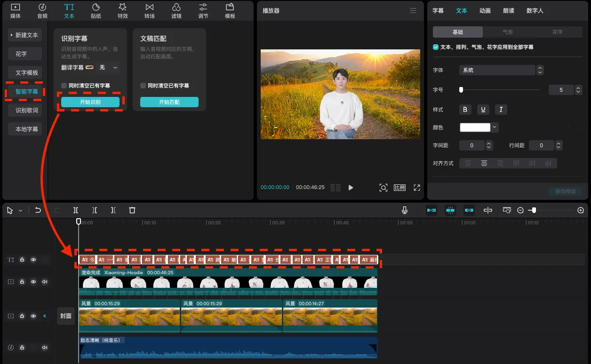This screenshot has width=591, height=364.
Task: Open the 音频 audio panel
Action: (x=42, y=11)
